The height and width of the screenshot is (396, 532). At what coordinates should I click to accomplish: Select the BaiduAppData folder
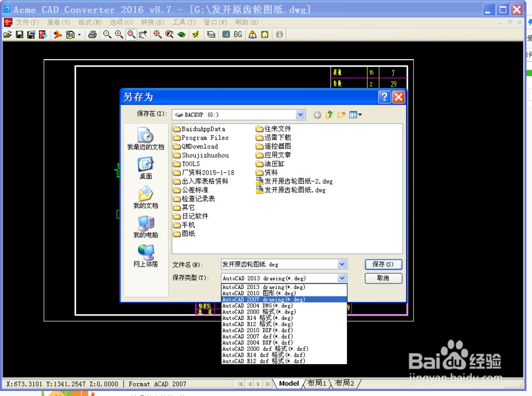(x=199, y=129)
